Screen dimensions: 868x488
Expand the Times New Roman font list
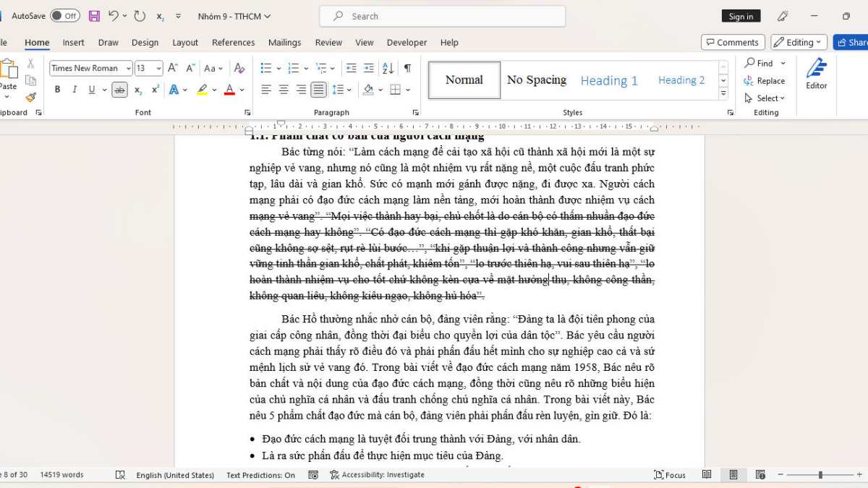click(129, 67)
